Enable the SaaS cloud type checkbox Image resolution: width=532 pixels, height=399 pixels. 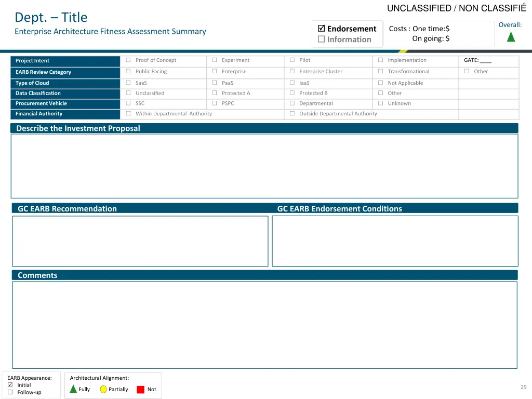click(x=128, y=83)
